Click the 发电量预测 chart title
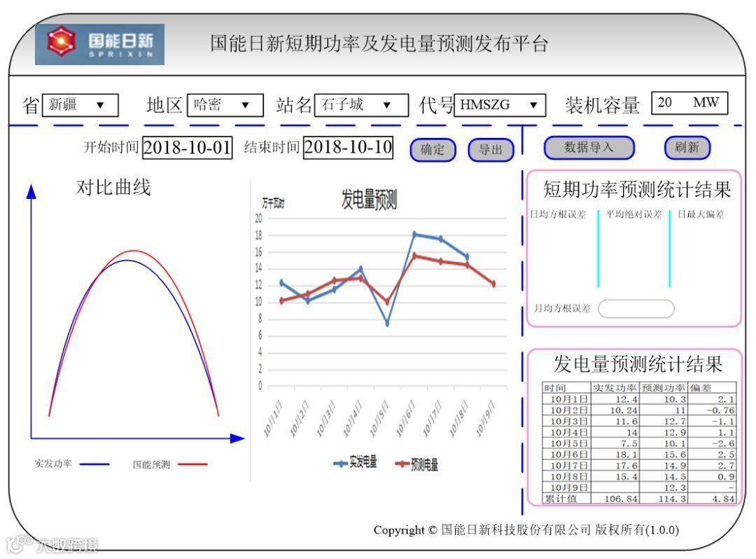756x559 pixels. coord(369,199)
